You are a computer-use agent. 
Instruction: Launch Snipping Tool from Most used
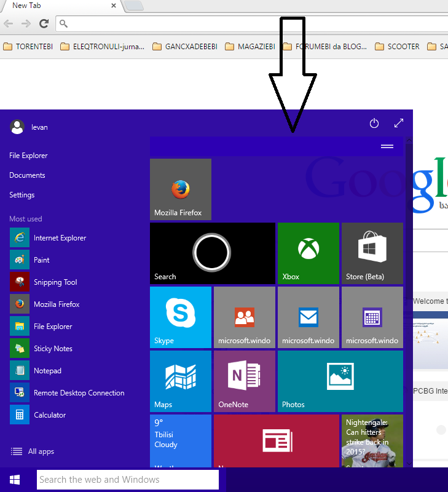pyautogui.click(x=44, y=282)
